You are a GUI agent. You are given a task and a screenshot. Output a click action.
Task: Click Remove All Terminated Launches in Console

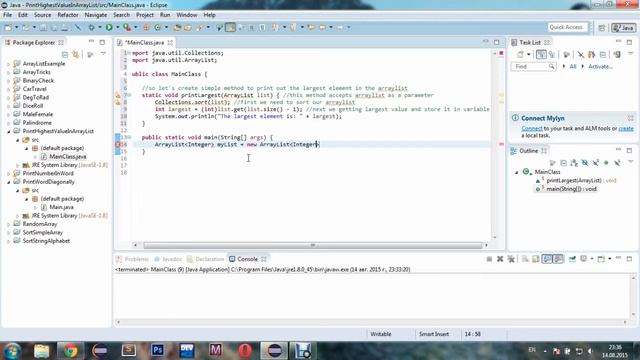(x=511, y=259)
